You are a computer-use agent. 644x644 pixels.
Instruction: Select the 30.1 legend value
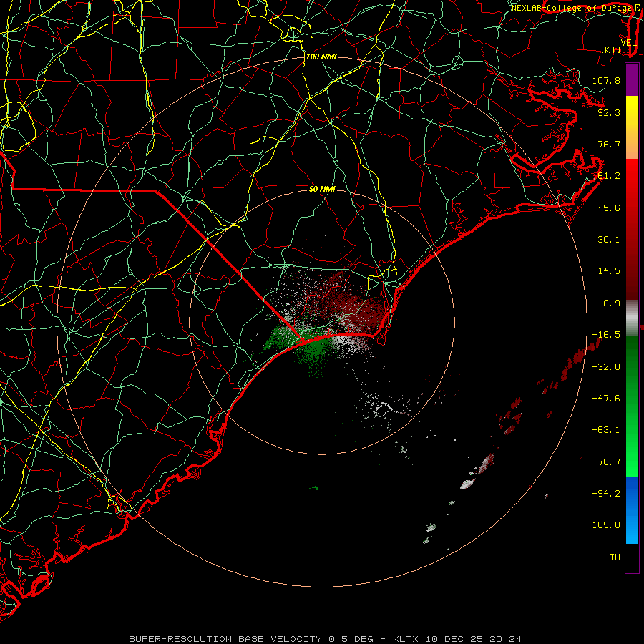(x=609, y=240)
